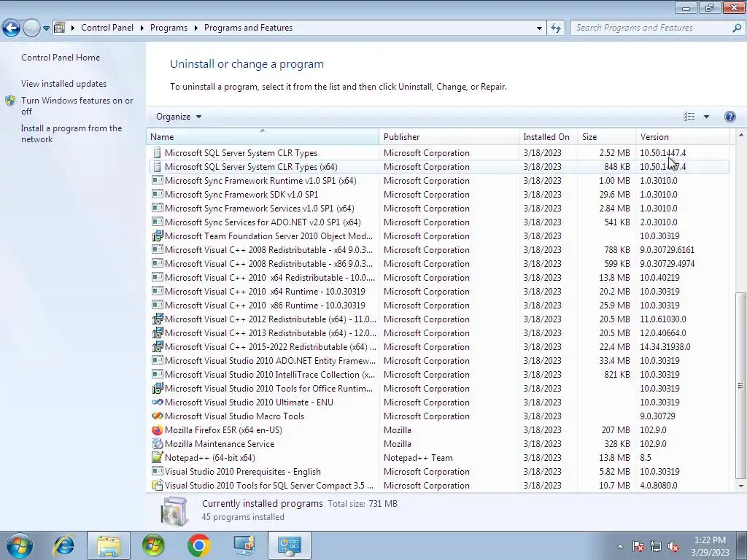Sort by Name column header

point(263,136)
